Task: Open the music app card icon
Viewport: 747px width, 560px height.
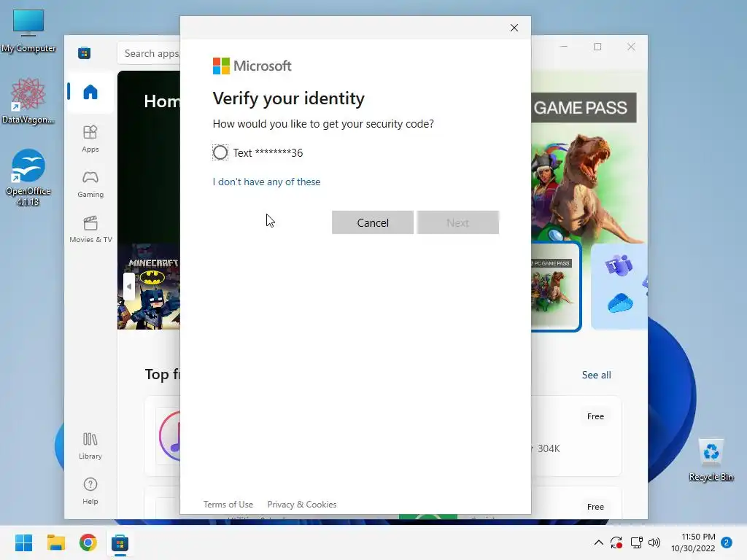Action: click(x=169, y=436)
